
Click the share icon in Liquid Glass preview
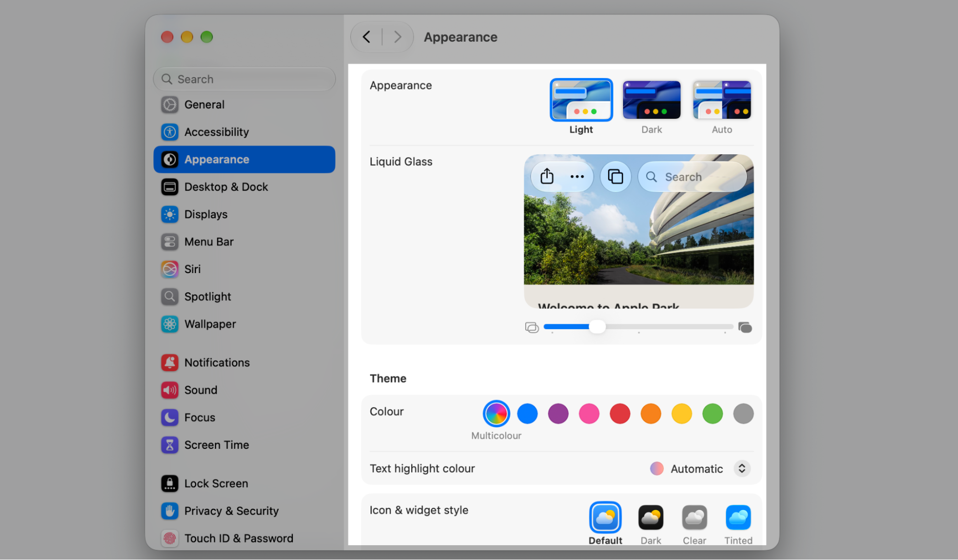tap(547, 176)
